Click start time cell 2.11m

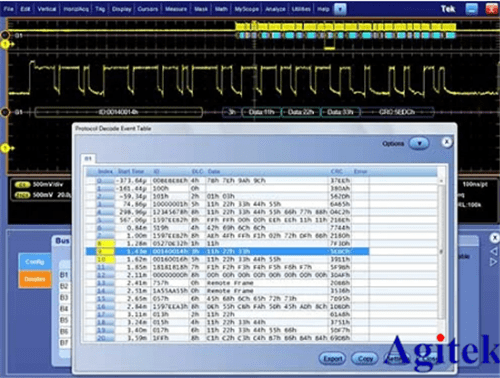pos(137,275)
